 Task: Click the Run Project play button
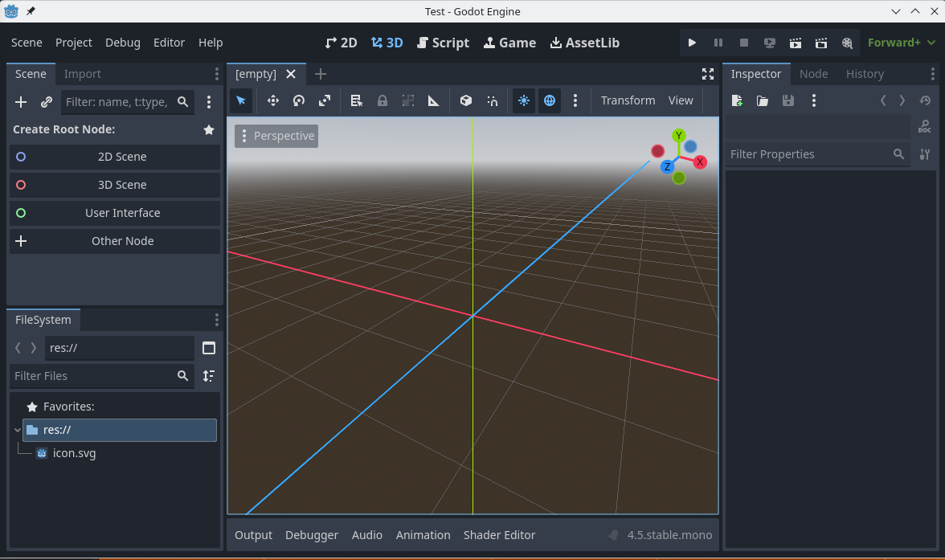click(692, 43)
